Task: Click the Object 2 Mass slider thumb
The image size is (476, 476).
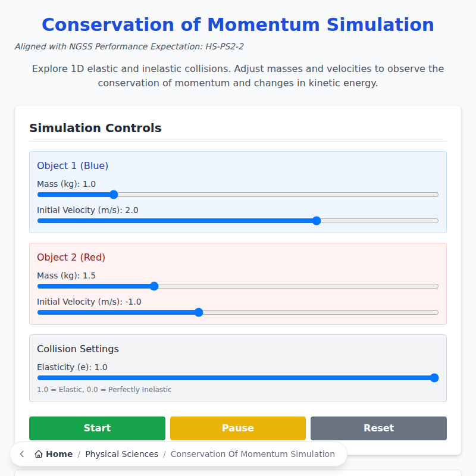Action: point(154,286)
